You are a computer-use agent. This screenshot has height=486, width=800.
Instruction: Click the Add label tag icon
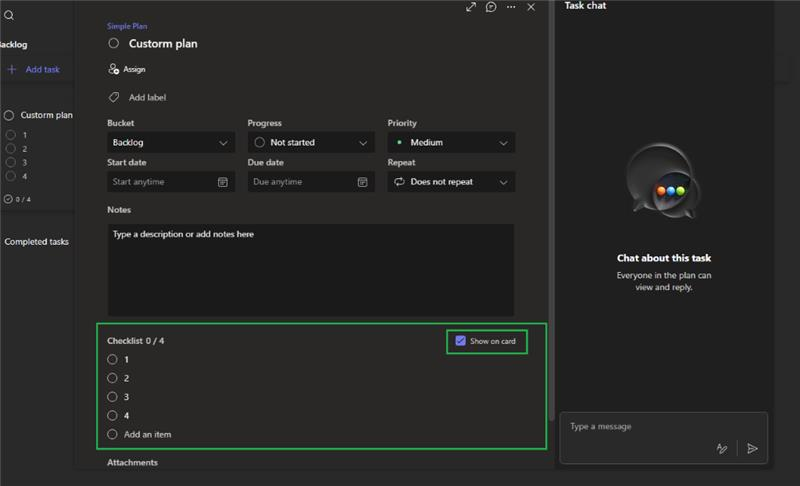click(x=114, y=97)
